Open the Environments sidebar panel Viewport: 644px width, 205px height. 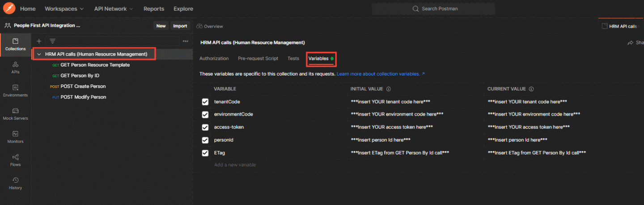(15, 91)
